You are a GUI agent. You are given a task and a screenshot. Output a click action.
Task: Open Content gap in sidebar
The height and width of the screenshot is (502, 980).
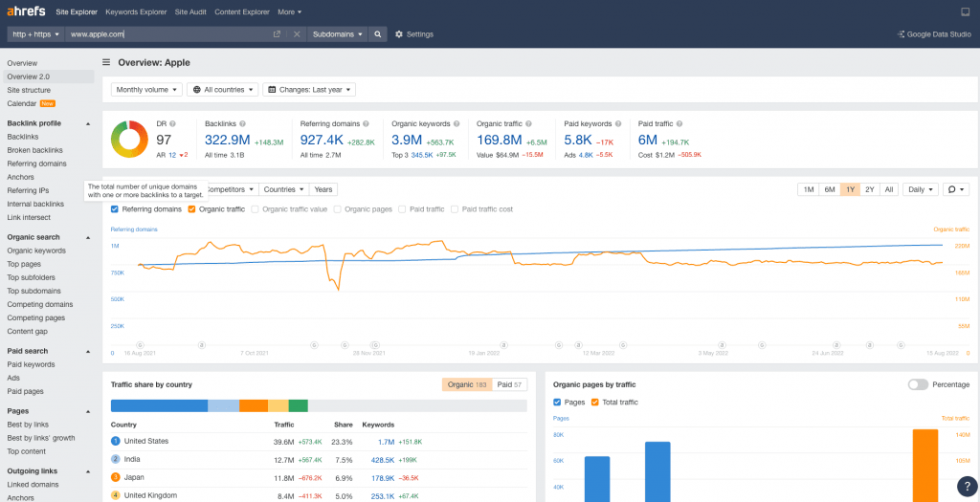tap(28, 332)
